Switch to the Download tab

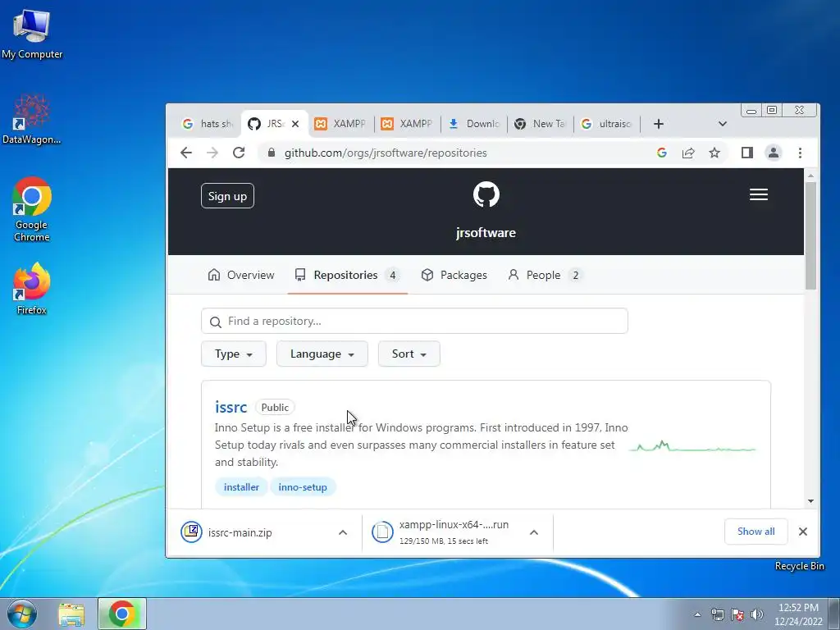point(473,124)
